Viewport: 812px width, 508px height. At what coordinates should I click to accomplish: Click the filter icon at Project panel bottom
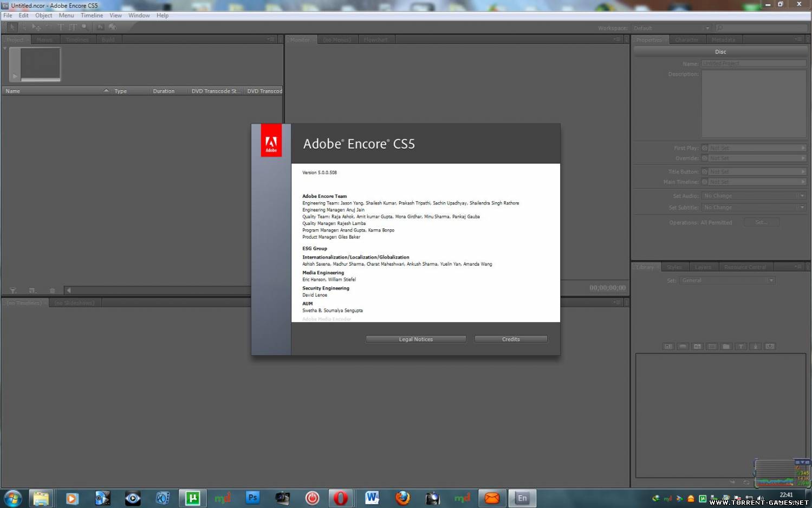pos(13,291)
